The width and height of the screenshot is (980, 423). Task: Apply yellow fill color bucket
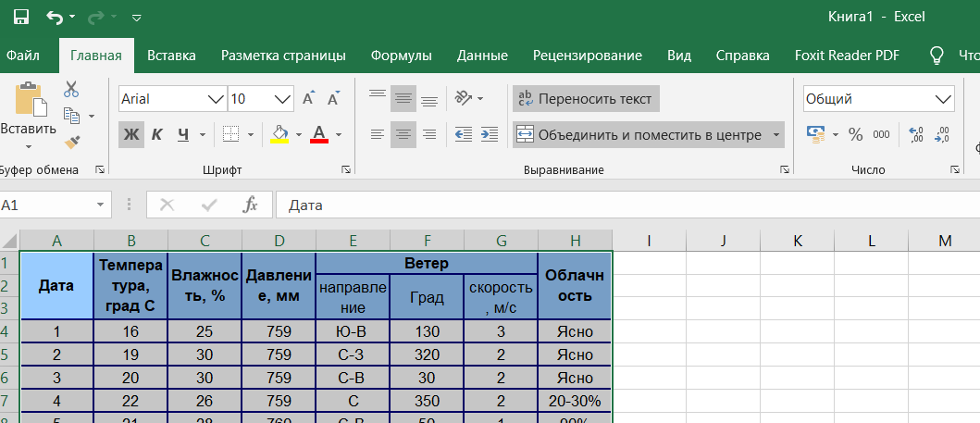coord(279,134)
